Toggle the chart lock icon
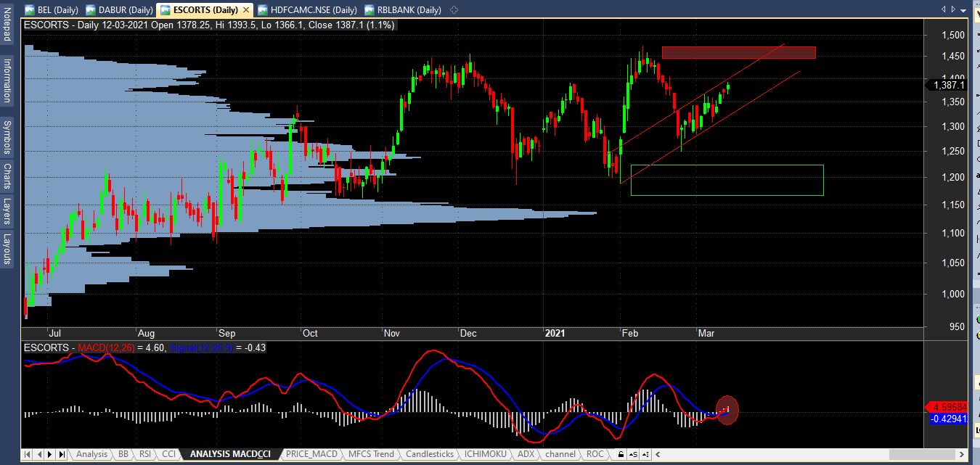980x465 pixels. coord(621,454)
